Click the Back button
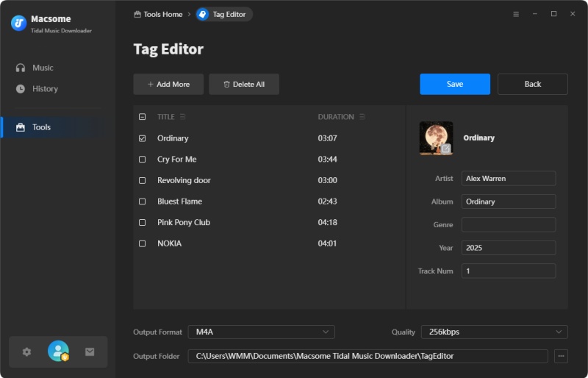 (x=532, y=84)
